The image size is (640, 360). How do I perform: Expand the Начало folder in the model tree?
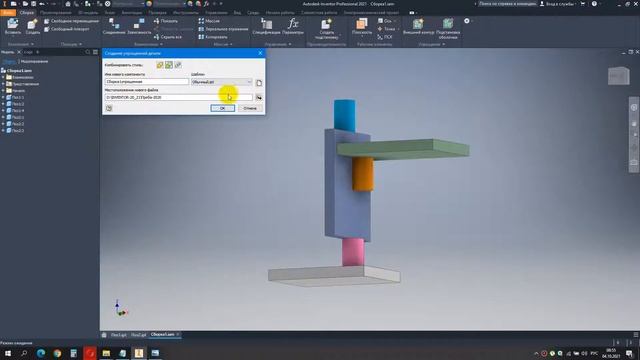pyautogui.click(x=3, y=91)
